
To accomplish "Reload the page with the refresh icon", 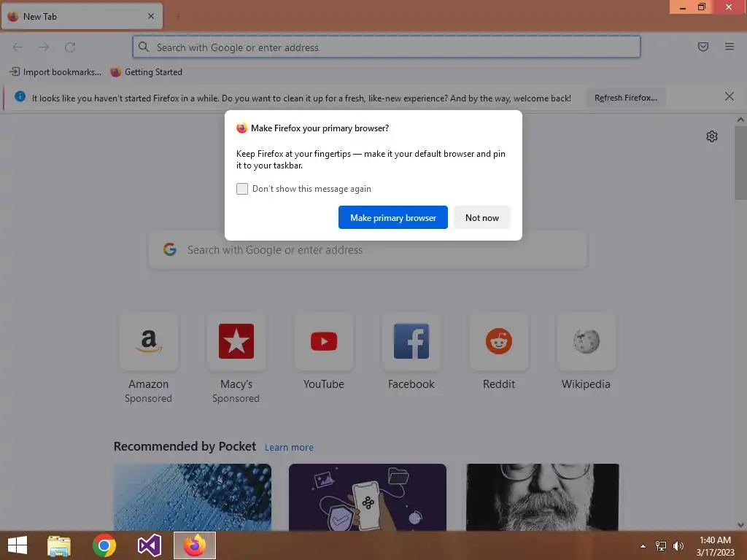I will point(70,47).
